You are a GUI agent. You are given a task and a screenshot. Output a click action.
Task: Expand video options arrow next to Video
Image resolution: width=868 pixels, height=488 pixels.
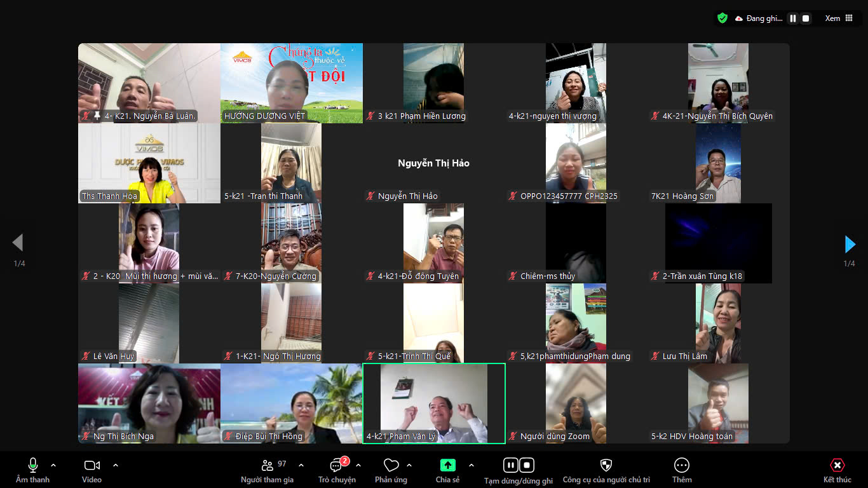point(116,465)
